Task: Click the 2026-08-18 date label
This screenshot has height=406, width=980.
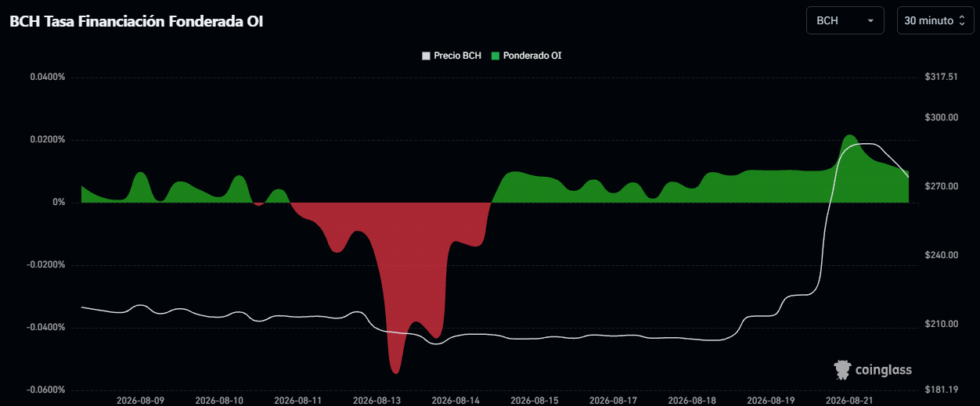Action: [693, 400]
